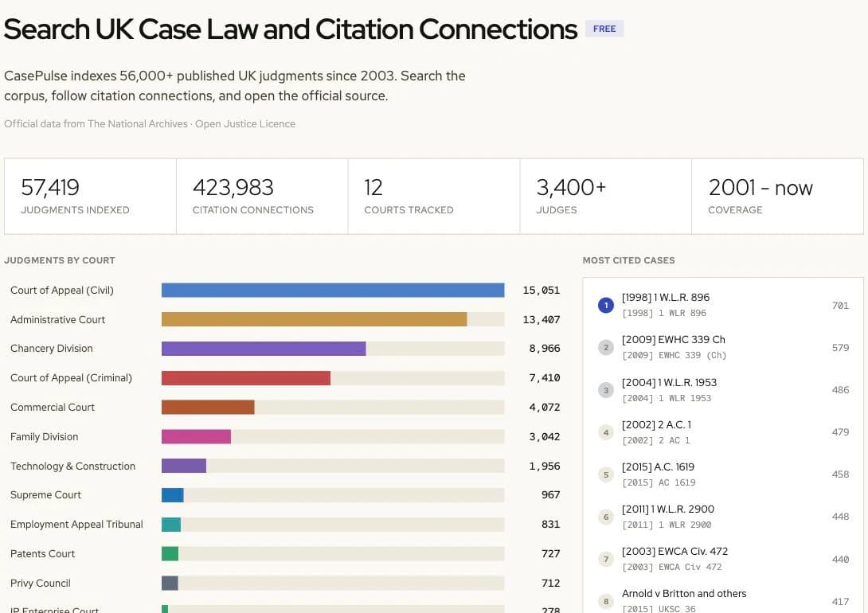Click the rank 4 number badge

pos(605,432)
